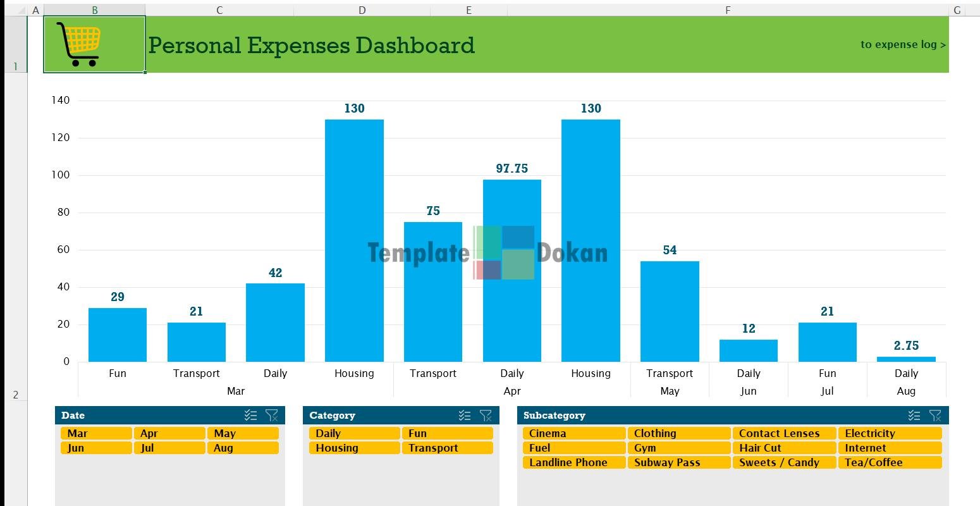980x506 pixels.
Task: Toggle the Housing category filter
Action: point(354,448)
